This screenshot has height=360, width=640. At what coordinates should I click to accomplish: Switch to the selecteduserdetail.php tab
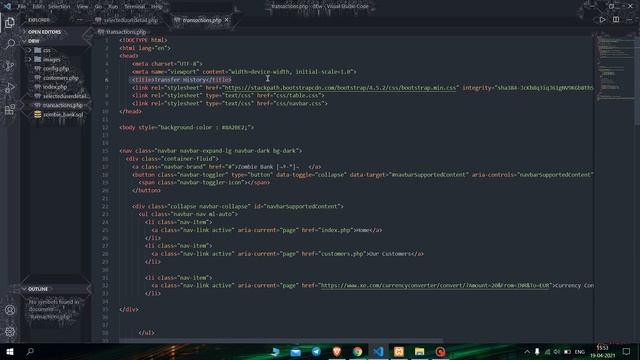tap(127, 20)
